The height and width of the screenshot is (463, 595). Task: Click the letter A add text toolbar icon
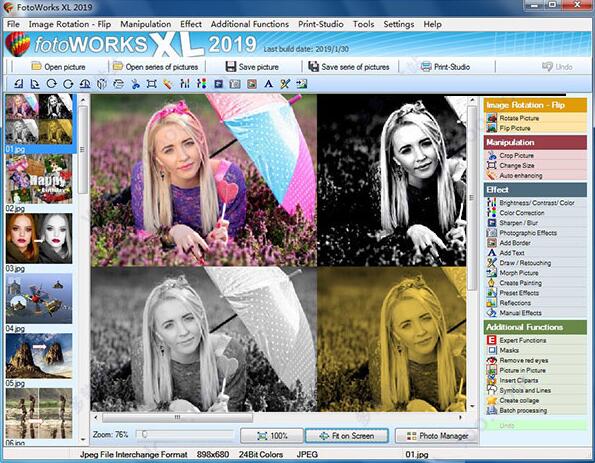click(x=268, y=83)
